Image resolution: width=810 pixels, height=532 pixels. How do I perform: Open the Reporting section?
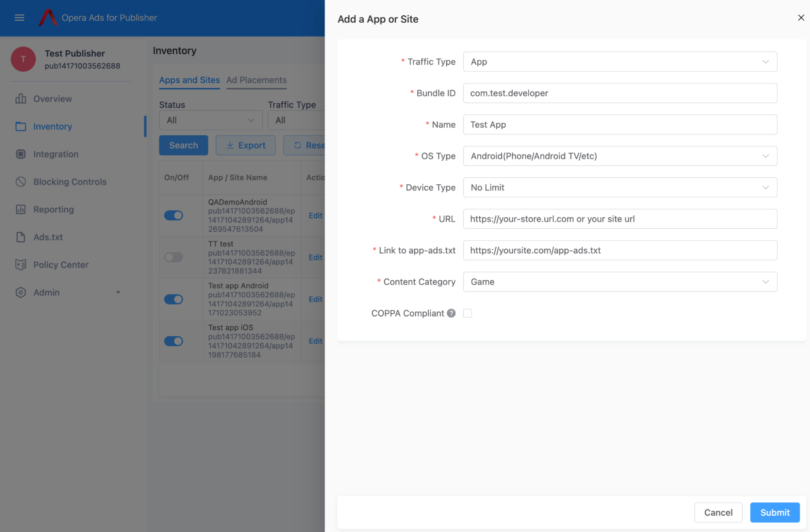[x=53, y=209]
